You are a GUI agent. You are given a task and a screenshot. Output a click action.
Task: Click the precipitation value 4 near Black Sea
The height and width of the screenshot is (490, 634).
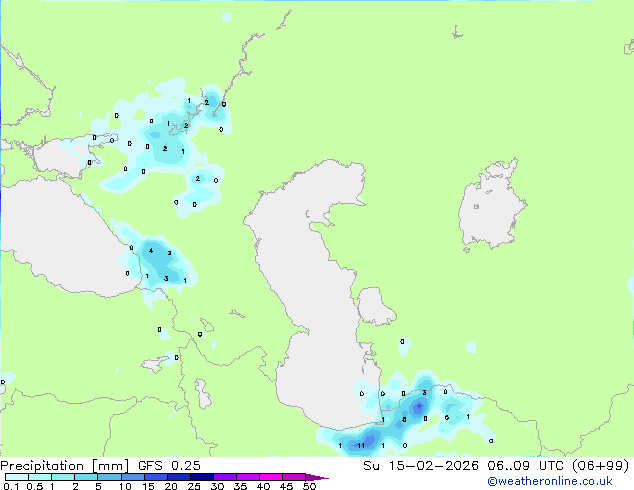[x=150, y=250]
